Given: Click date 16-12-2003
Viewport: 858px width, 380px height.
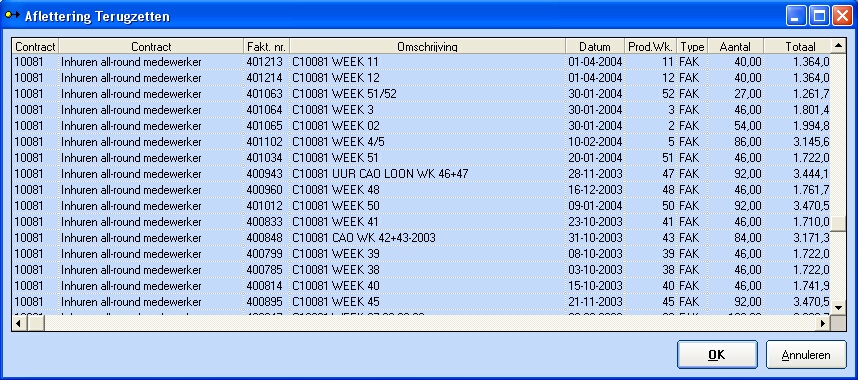Looking at the screenshot, I should (x=595, y=189).
